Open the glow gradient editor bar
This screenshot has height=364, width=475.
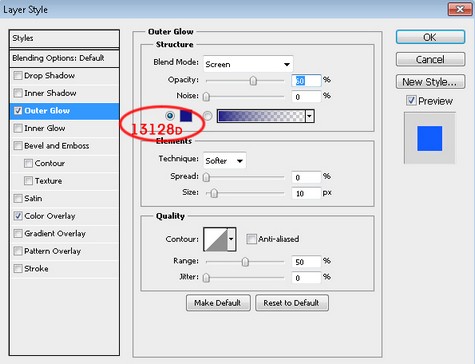(x=261, y=116)
